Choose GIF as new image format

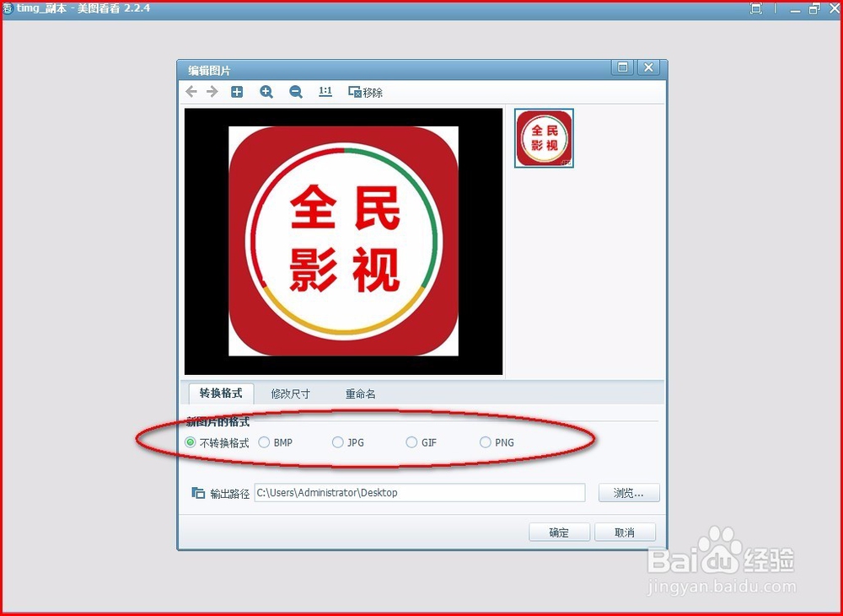[x=421, y=442]
